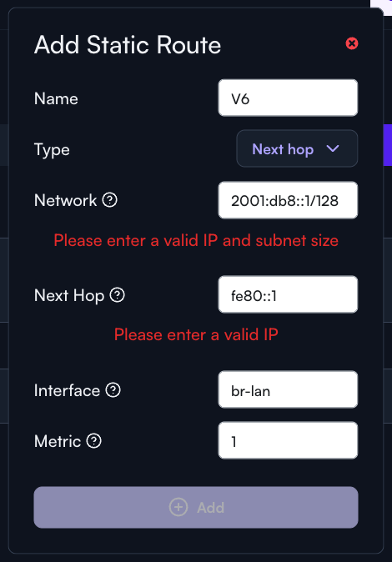Click the Interface field showing br-lan
Viewport: 392px width, 562px height.
[x=288, y=389]
